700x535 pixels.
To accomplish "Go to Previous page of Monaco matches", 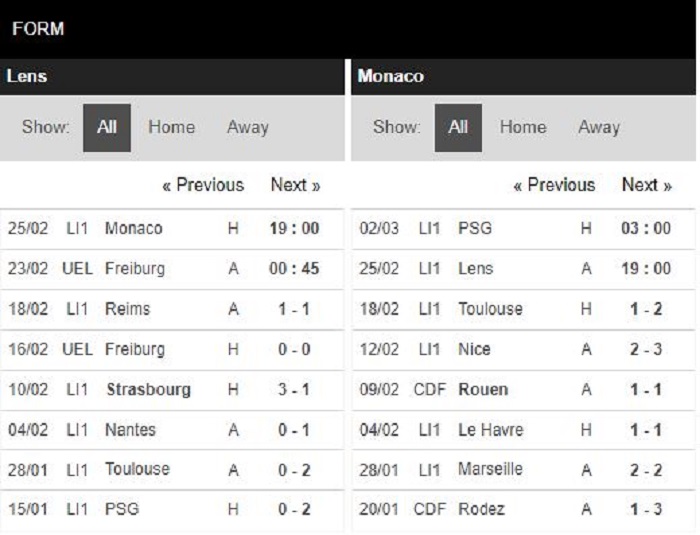I will 554,185.
